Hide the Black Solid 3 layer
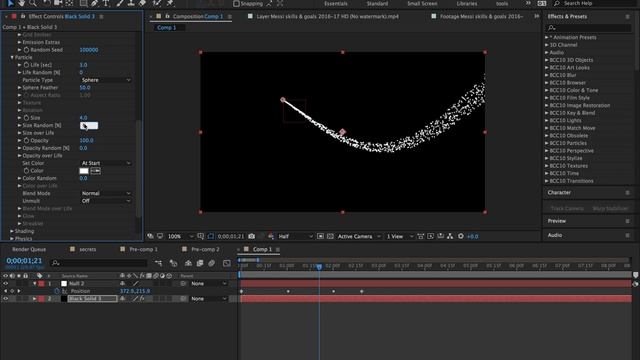 pyautogui.click(x=5, y=299)
